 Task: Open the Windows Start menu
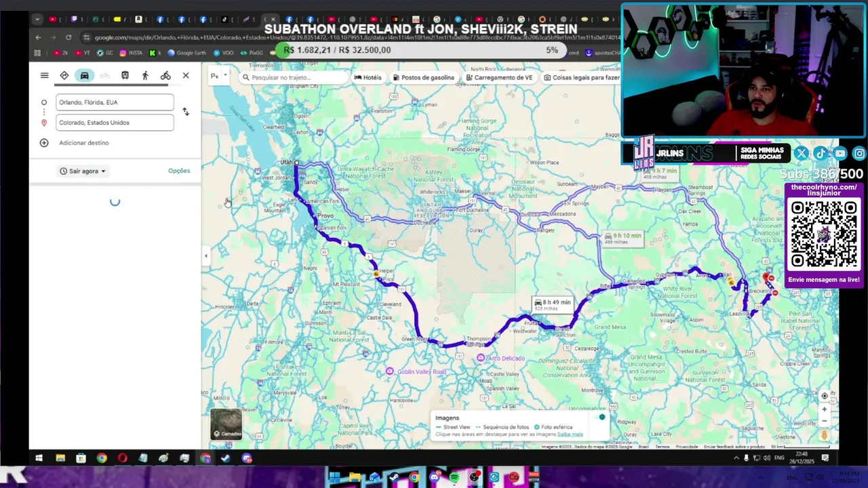(x=39, y=458)
